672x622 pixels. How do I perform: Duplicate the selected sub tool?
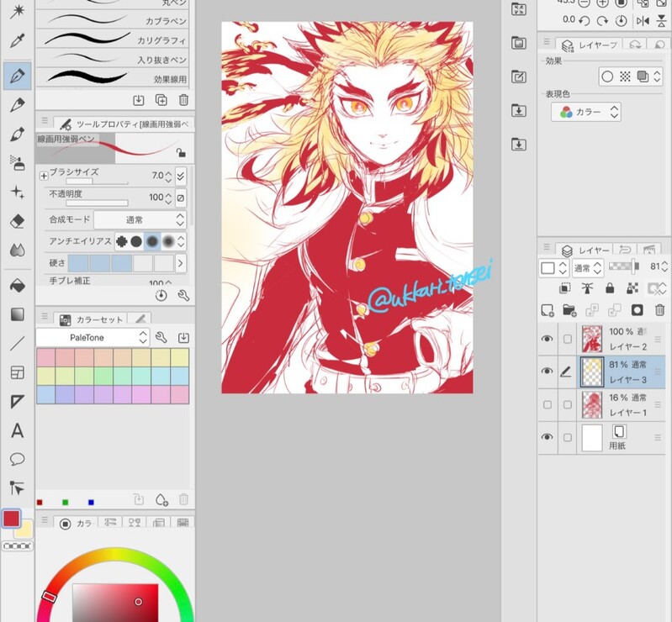pyautogui.click(x=161, y=100)
